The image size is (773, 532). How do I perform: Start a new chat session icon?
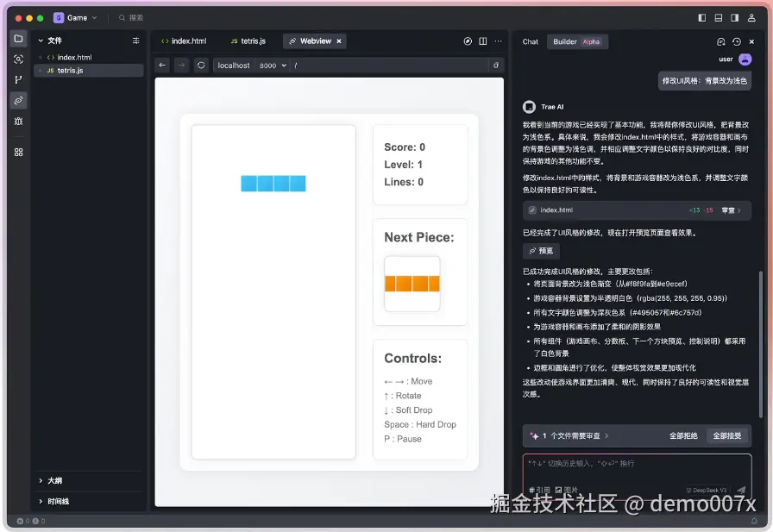(x=720, y=42)
